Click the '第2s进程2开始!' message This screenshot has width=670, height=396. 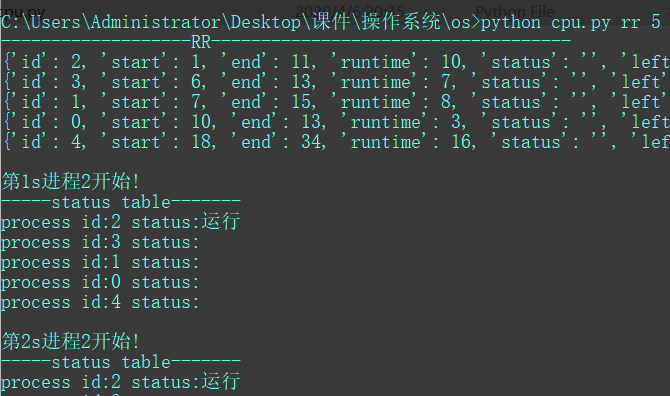point(71,341)
